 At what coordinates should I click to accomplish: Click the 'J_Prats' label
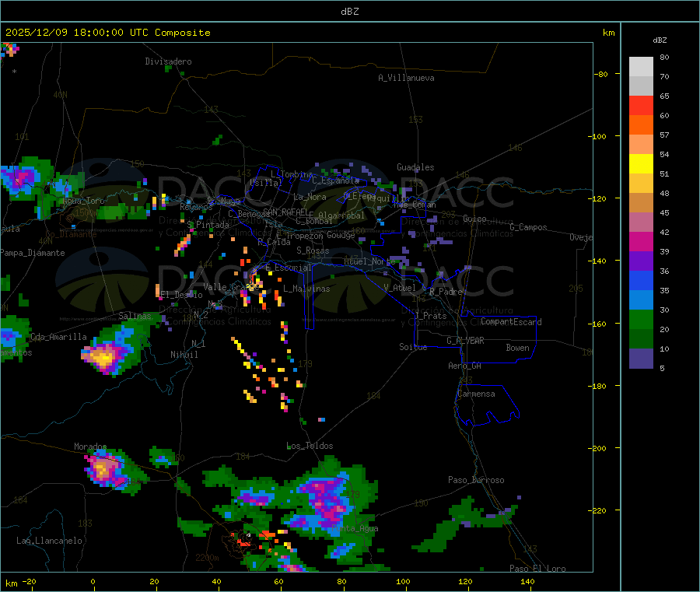pyautogui.click(x=430, y=315)
